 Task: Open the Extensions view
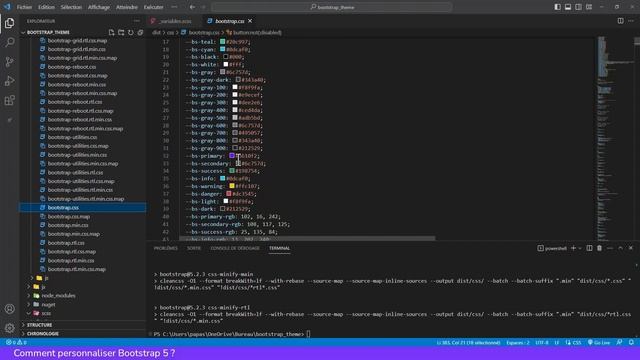click(9, 100)
